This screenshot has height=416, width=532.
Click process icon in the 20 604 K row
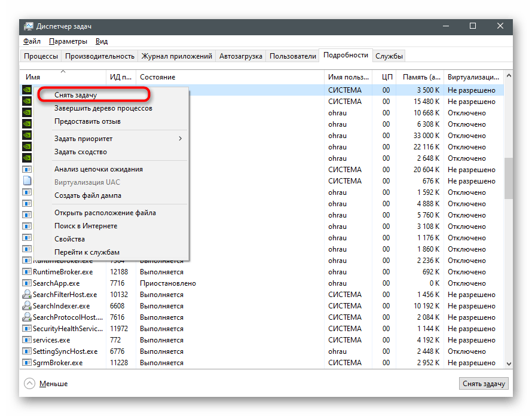tap(27, 169)
